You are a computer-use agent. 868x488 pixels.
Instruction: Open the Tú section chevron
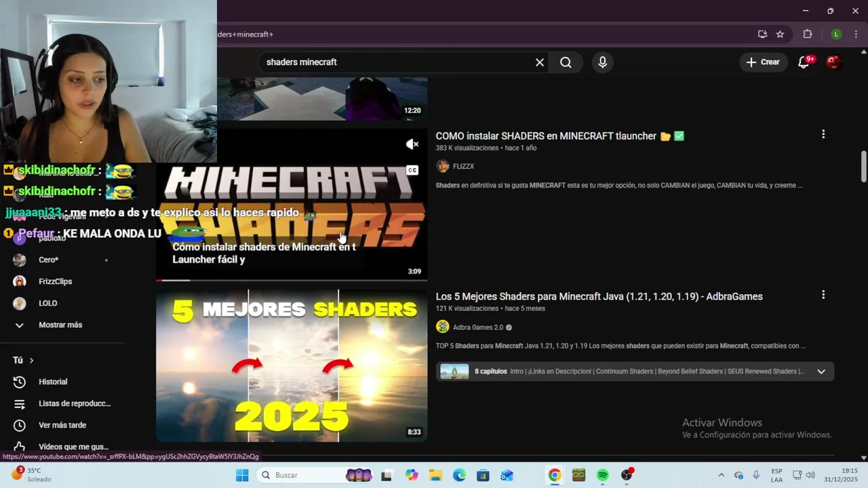31,361
